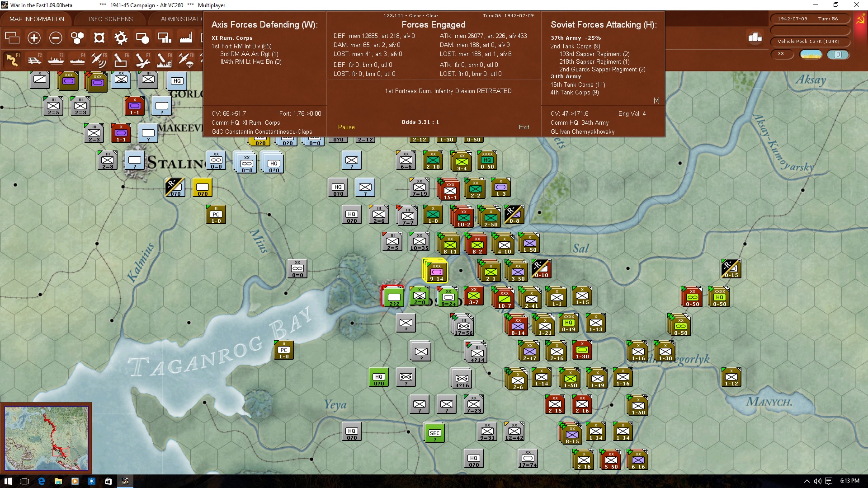Expand the Soviet forces list with [v]
868x488 pixels.
(x=656, y=100)
